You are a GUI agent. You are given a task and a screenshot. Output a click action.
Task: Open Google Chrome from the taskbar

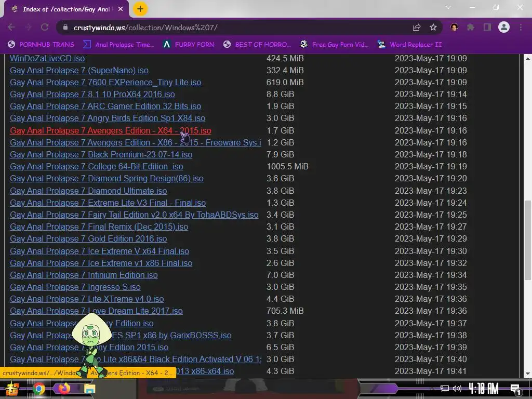tap(39, 389)
